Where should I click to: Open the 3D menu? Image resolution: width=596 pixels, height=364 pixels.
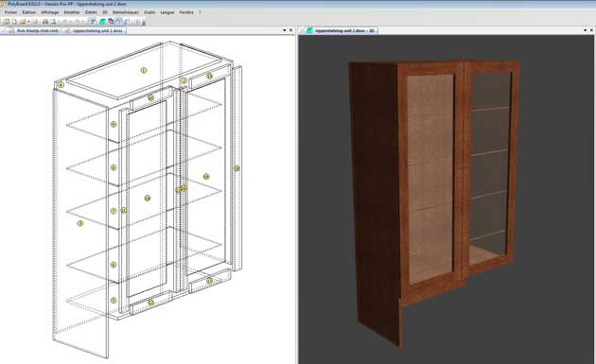pyautogui.click(x=105, y=12)
